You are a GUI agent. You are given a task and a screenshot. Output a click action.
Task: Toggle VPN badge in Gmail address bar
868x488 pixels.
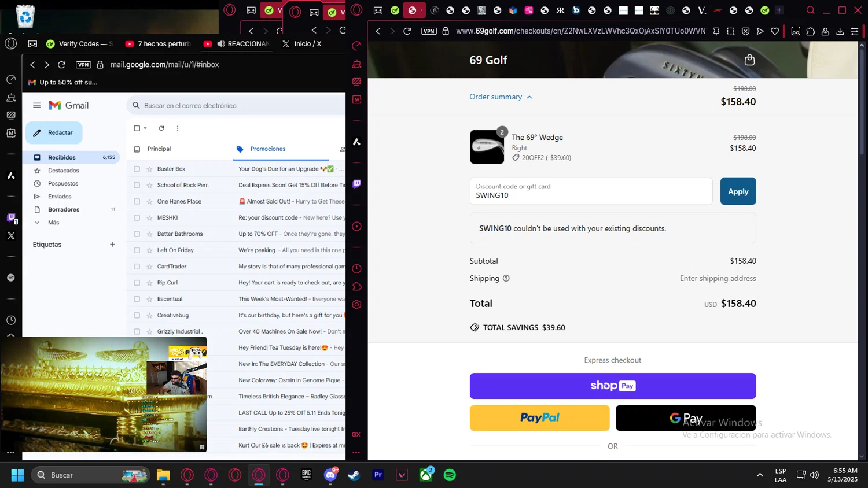point(83,65)
